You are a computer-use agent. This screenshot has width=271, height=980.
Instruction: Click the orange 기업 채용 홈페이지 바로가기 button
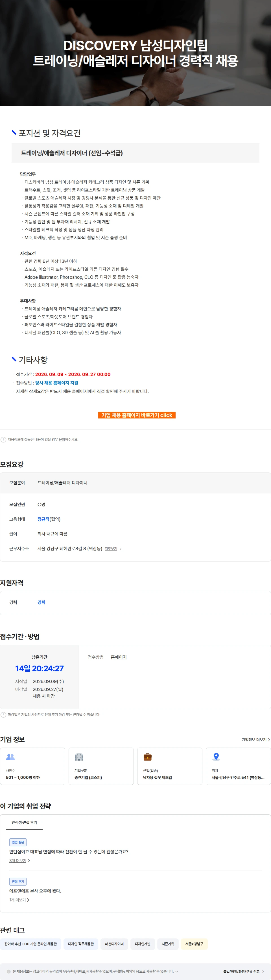click(136, 415)
